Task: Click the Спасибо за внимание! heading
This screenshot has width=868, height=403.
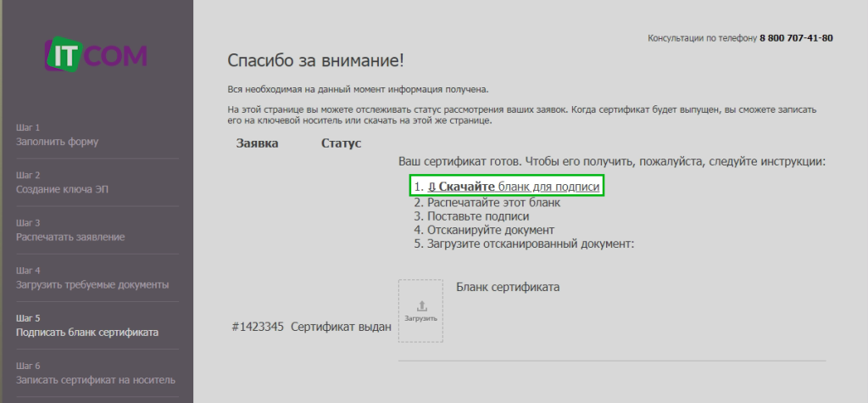Action: click(x=315, y=61)
